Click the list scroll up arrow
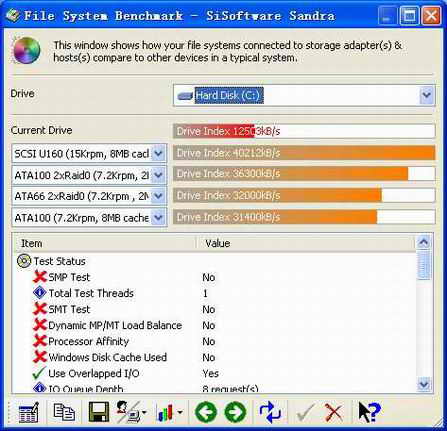447x431 pixels. pos(424,242)
